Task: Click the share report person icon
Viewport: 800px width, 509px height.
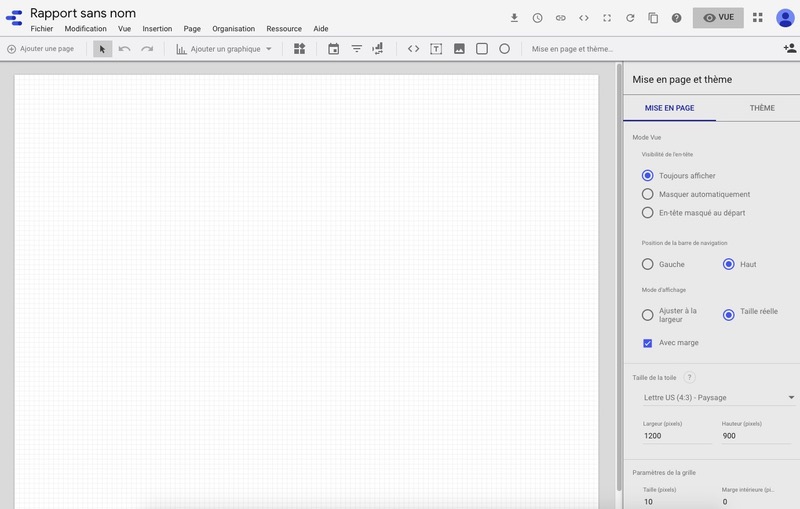Action: click(789, 48)
